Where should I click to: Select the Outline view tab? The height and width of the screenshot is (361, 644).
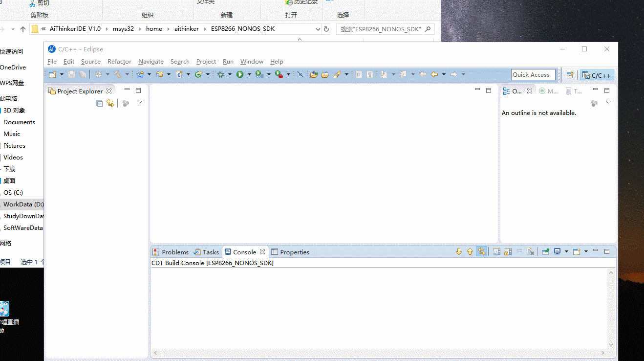point(517,91)
